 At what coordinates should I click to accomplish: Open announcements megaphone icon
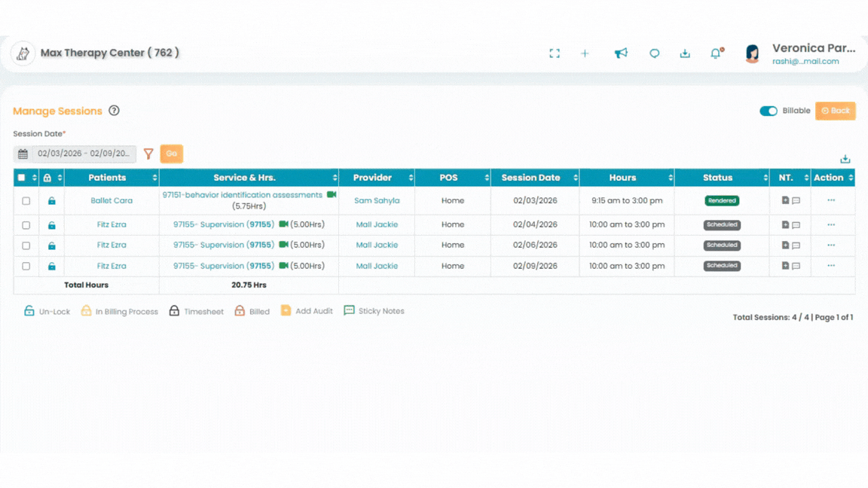pyautogui.click(x=621, y=53)
